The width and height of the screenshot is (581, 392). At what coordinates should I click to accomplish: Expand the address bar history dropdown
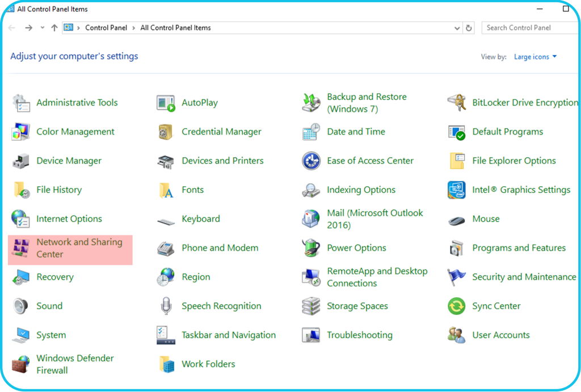coord(457,28)
